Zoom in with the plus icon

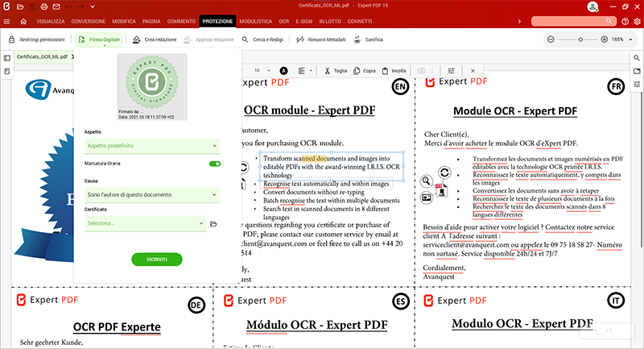(x=605, y=39)
